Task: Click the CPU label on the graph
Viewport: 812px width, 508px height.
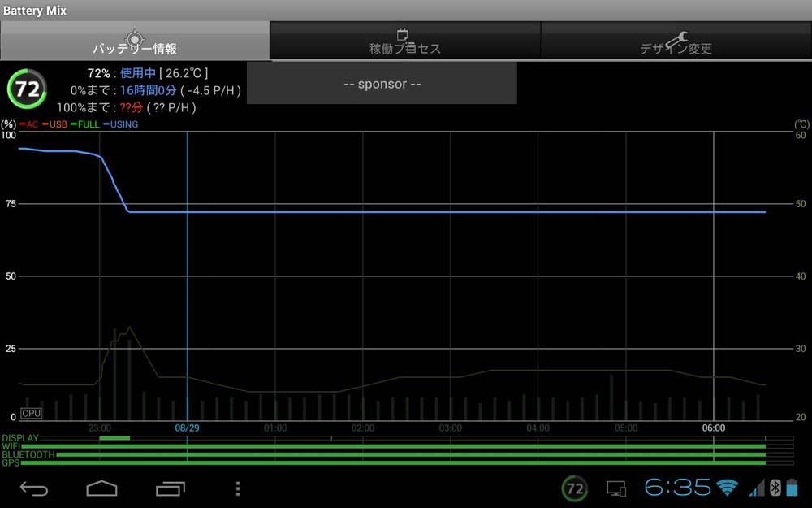Action: [31, 413]
